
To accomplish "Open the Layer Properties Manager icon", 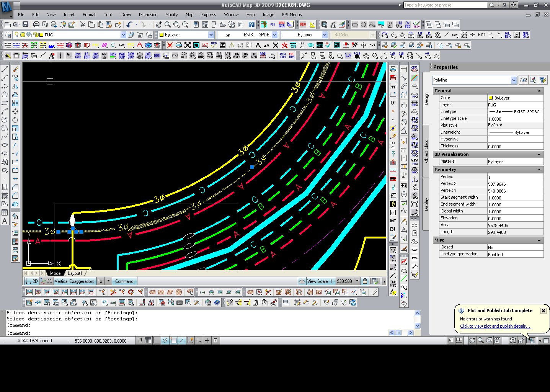I will (8, 35).
